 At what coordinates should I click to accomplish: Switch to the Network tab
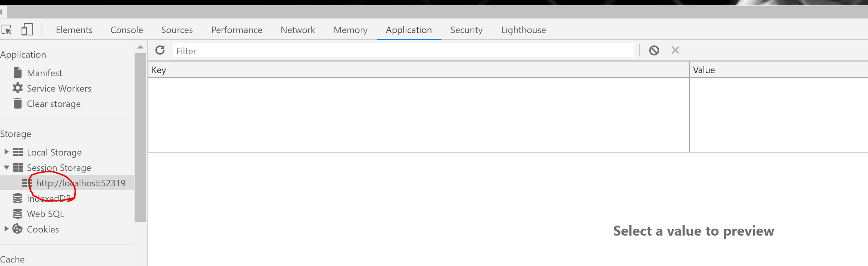tap(298, 30)
